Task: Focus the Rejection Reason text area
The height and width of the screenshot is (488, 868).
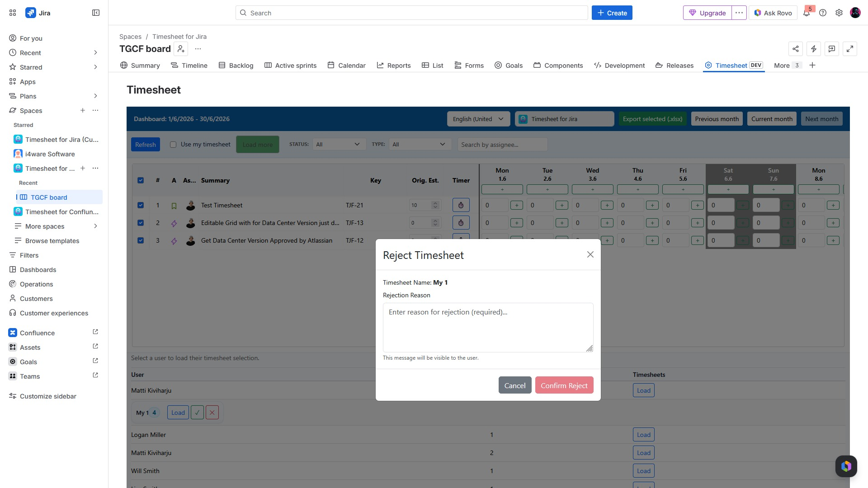Action: 488,328
